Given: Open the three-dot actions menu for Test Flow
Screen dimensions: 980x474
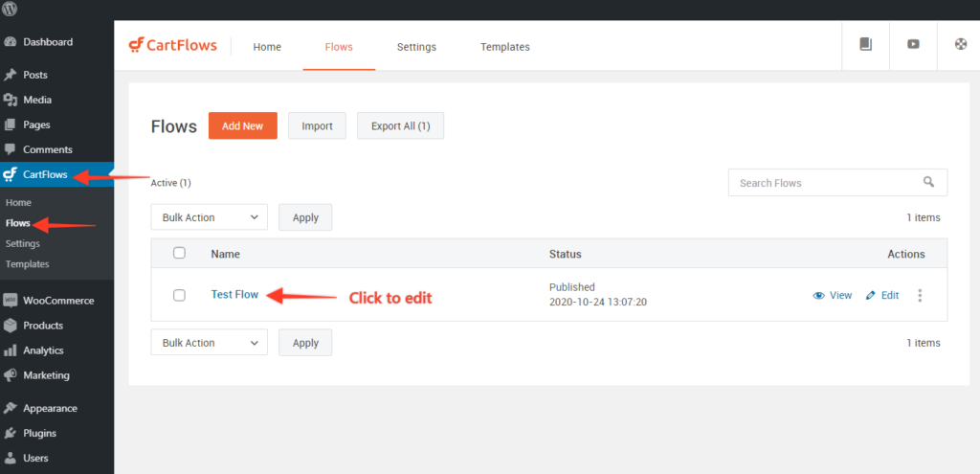Looking at the screenshot, I should (920, 295).
